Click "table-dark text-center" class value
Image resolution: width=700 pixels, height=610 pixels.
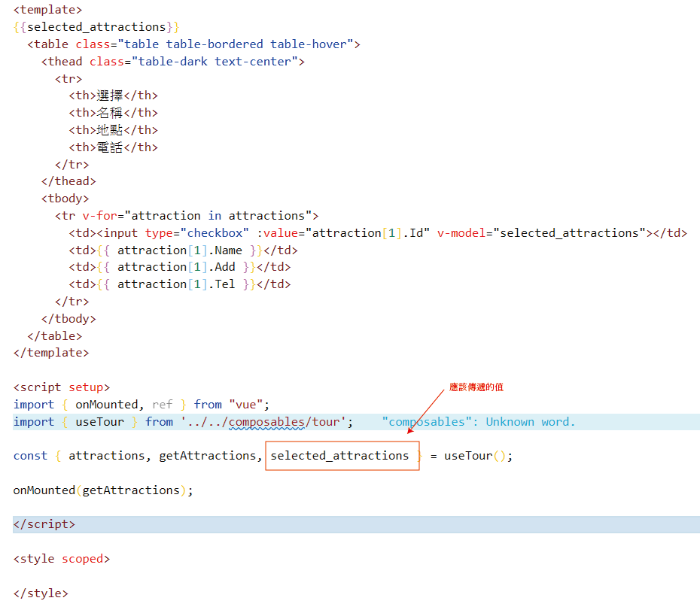[x=215, y=62]
